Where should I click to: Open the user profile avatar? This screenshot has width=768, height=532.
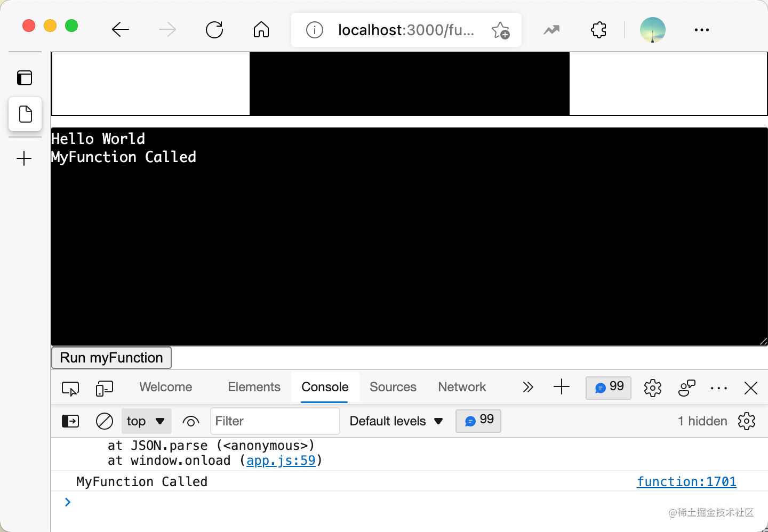653,30
